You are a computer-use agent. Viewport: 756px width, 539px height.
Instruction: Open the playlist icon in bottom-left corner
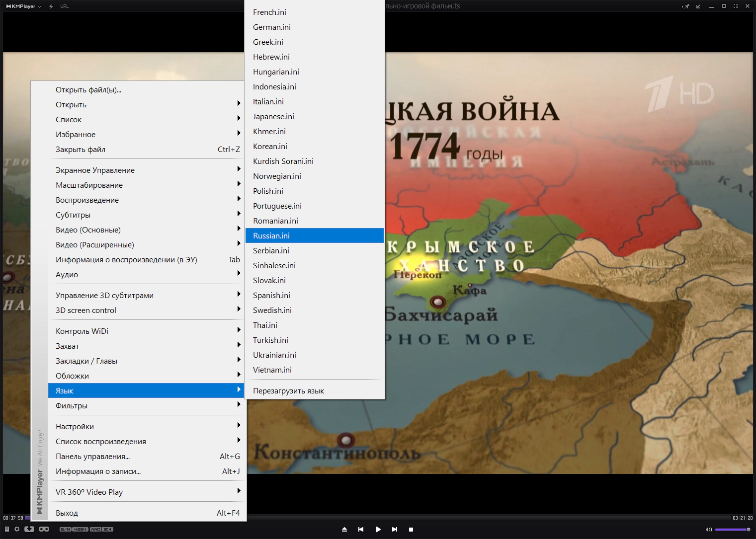click(7, 529)
